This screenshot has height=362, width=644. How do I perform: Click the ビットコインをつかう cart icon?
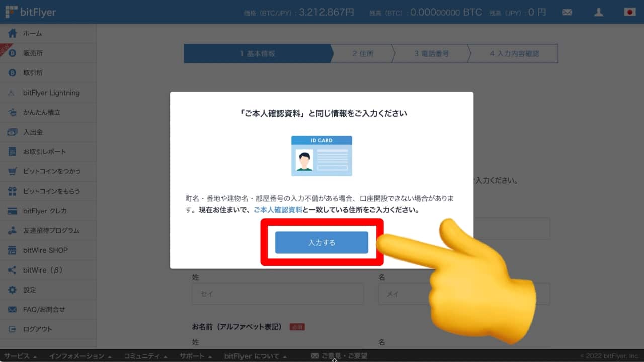coord(13,171)
